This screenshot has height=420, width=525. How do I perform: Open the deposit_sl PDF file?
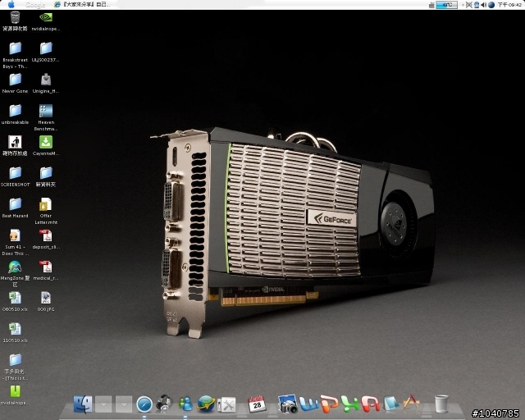(x=46, y=240)
